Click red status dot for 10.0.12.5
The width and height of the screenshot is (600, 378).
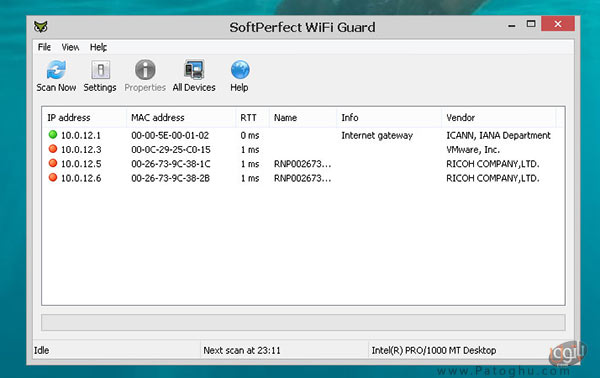click(x=53, y=163)
